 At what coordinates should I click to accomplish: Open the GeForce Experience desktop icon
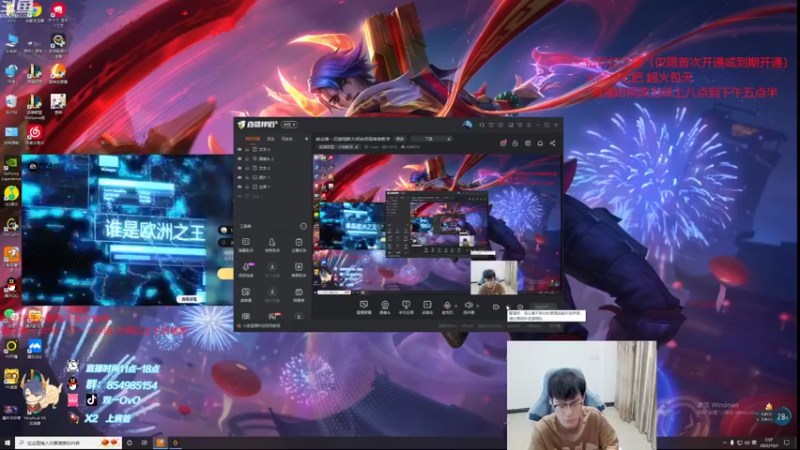coord(11,168)
